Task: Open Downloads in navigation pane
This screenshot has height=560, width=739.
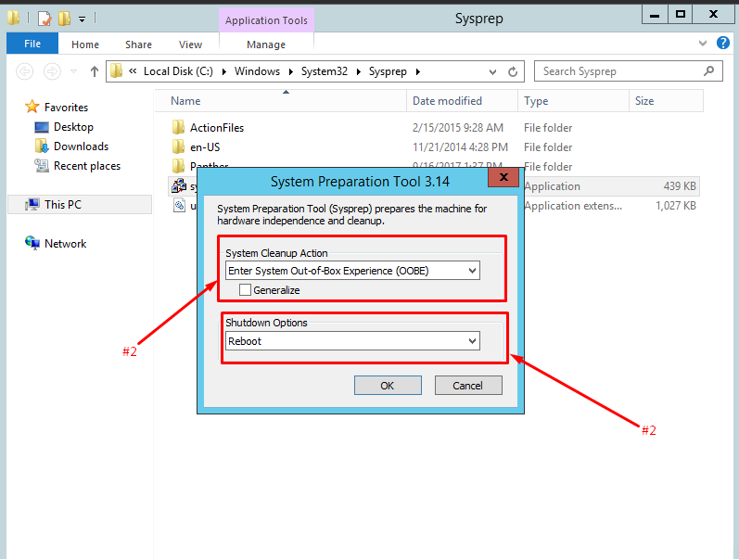Action: [x=81, y=146]
